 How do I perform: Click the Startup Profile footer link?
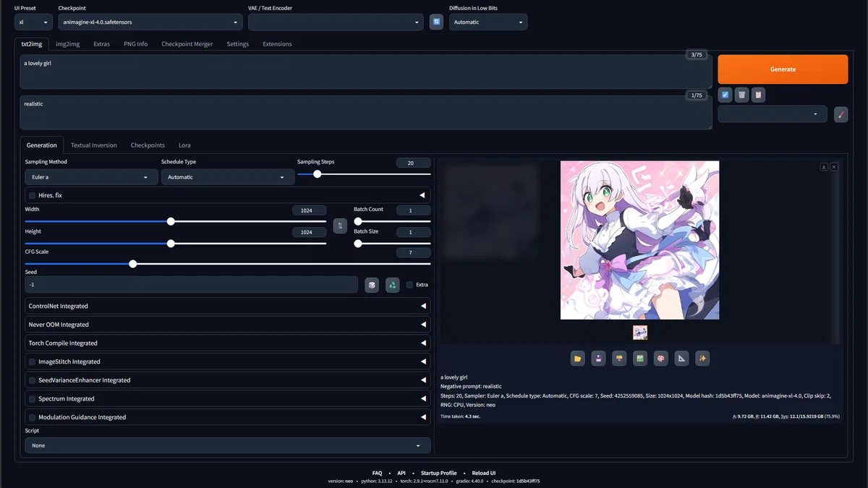[x=439, y=473]
